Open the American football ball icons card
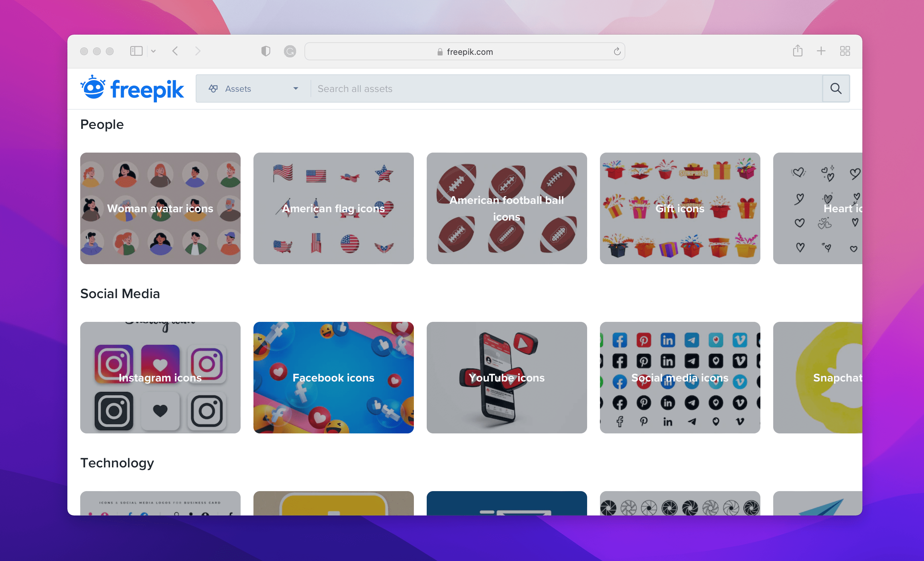Viewport: 924px width, 561px height. click(507, 208)
